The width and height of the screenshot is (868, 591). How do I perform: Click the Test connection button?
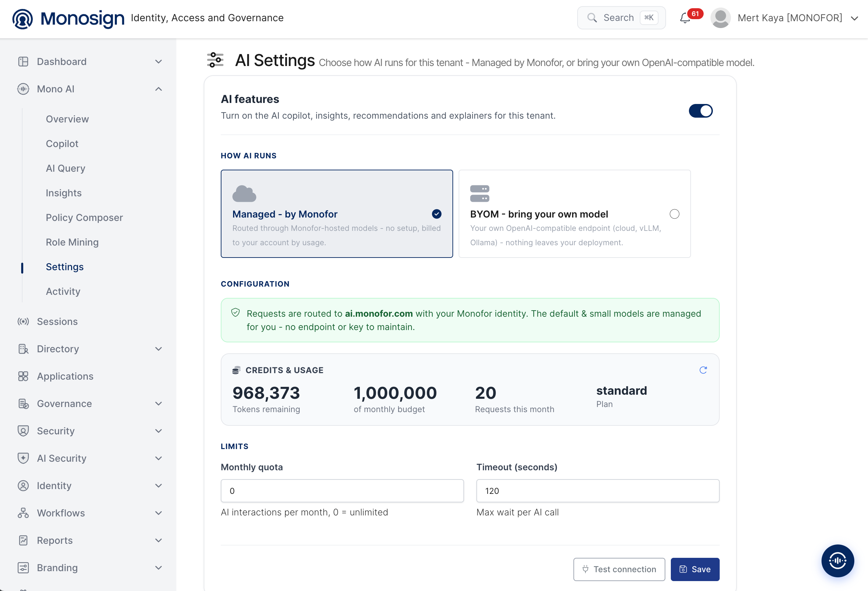619,569
